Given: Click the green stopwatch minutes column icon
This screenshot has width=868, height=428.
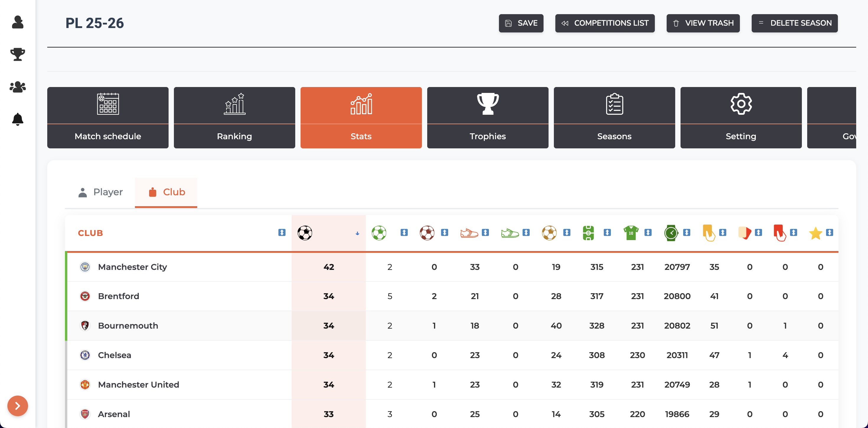Looking at the screenshot, I should 671,233.
